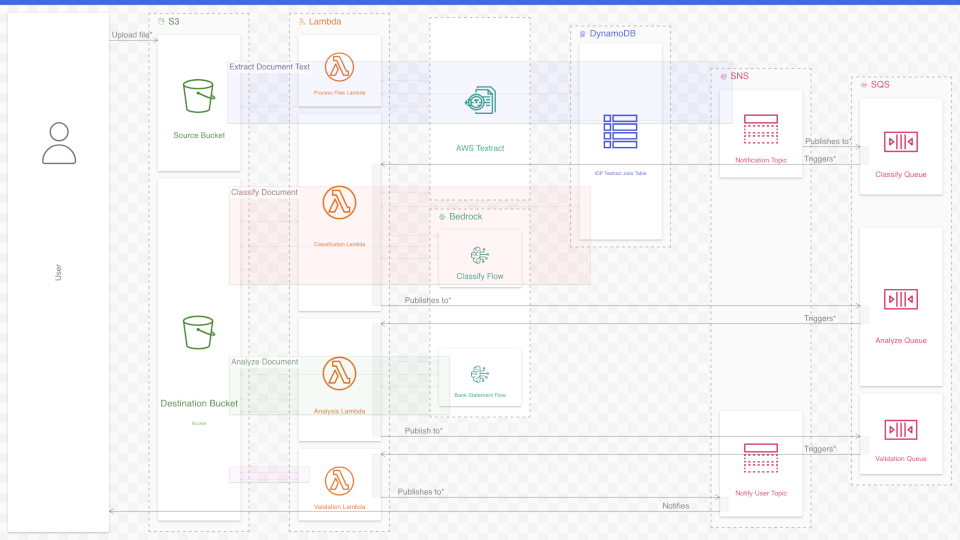Click the 'Analyze Queue' text label
This screenshot has width=960, height=540.
pos(901,340)
